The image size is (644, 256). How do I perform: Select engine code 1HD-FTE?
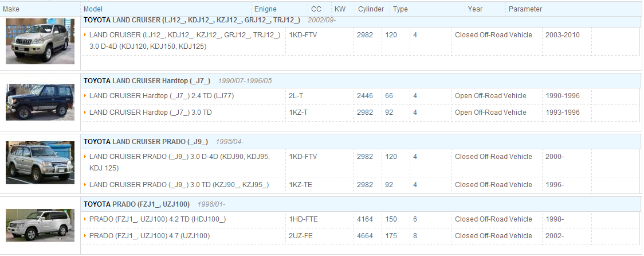pyautogui.click(x=304, y=219)
